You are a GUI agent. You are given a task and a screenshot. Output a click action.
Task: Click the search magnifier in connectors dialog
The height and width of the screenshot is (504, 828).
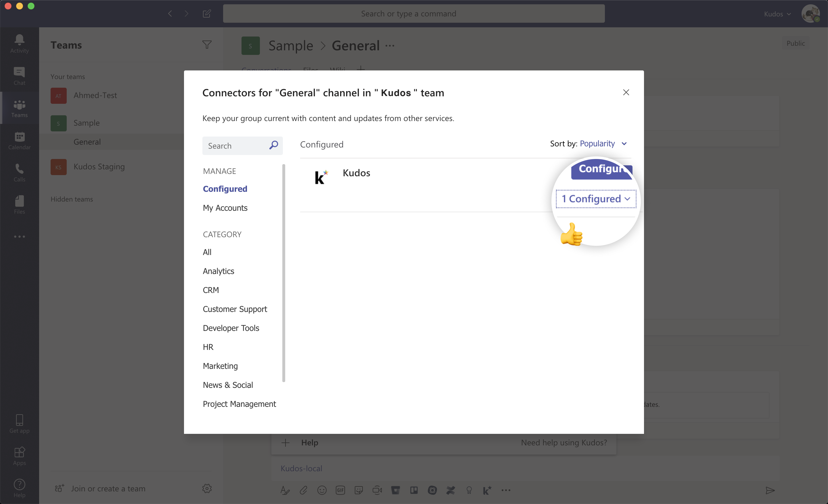pos(273,145)
